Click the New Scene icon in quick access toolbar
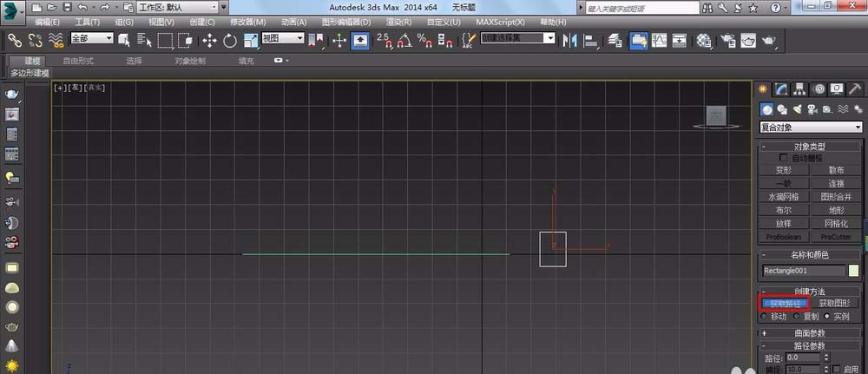The image size is (868, 374). tap(36, 8)
